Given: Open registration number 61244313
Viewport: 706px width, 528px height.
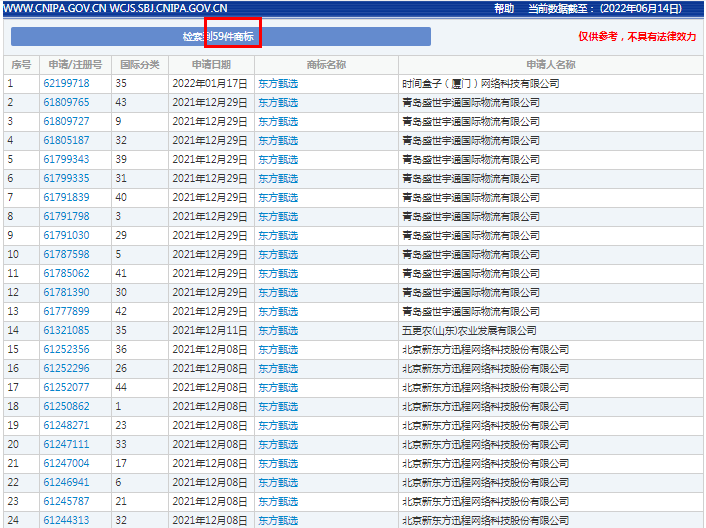Looking at the screenshot, I should pyautogui.click(x=66, y=520).
